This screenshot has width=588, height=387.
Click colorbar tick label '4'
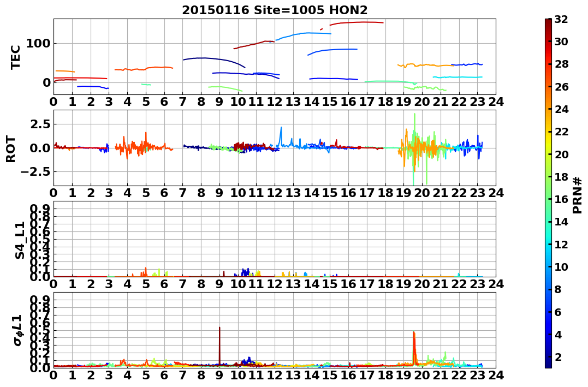(558, 334)
